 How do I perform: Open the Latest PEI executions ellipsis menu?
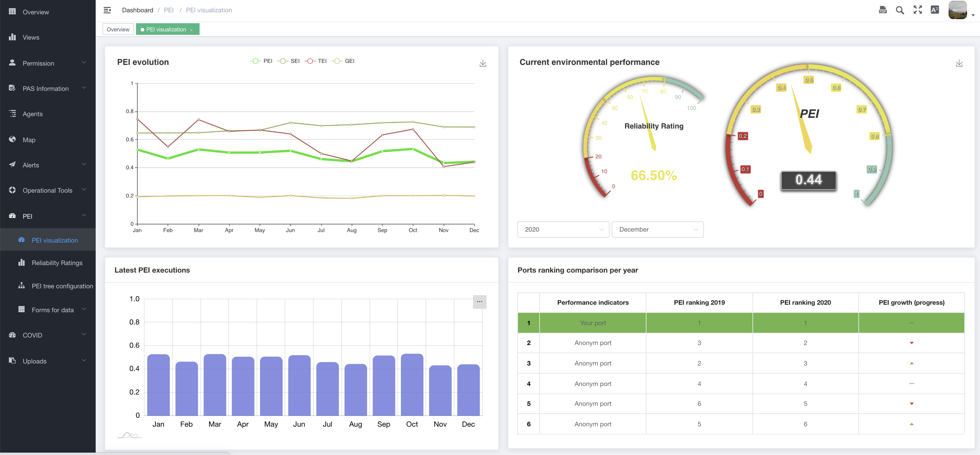(x=479, y=302)
